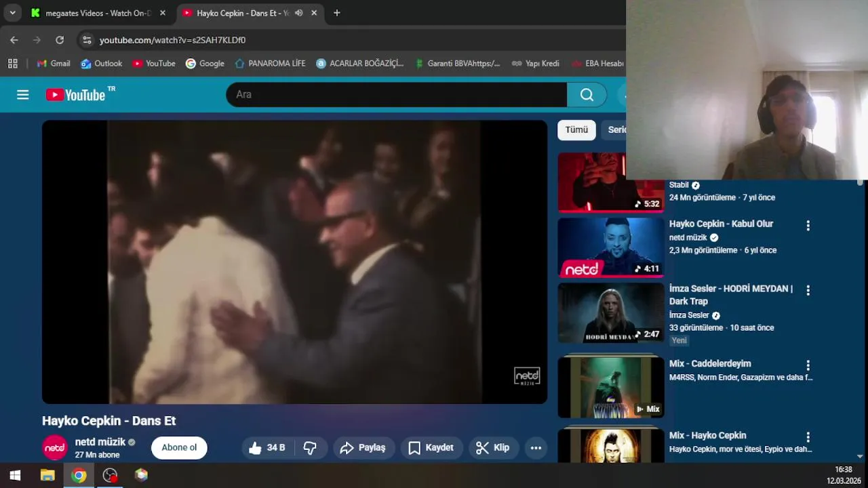Dislike the video with thumbs down icon
868x488 pixels.
click(310, 447)
